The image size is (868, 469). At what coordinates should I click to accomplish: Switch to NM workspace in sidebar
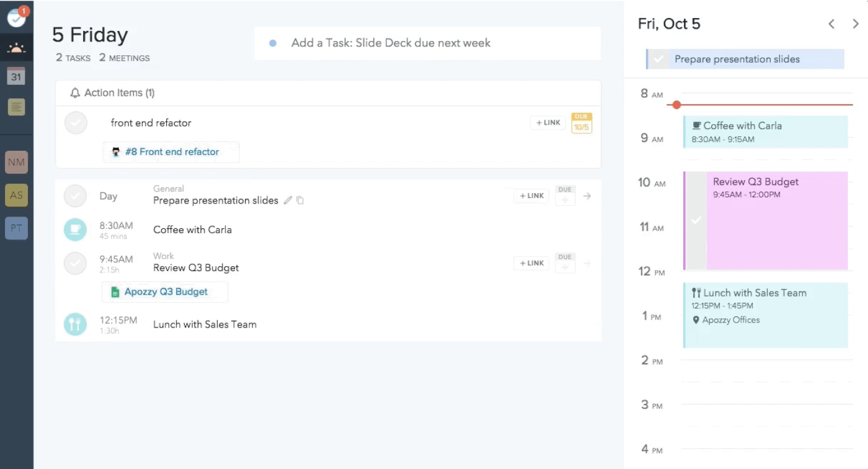(x=16, y=163)
